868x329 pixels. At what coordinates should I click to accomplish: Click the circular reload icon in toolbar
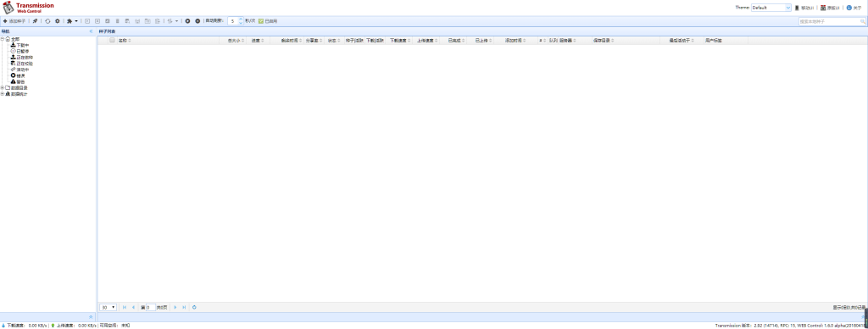[x=47, y=21]
